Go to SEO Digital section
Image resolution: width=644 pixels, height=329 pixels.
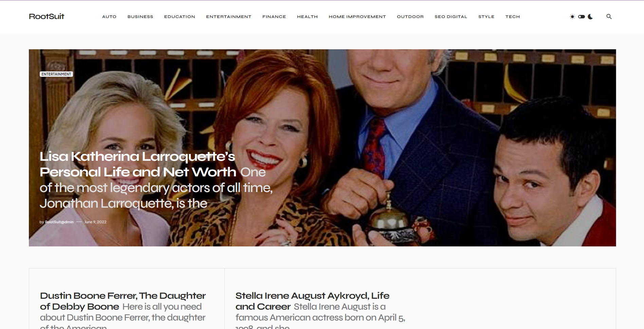click(451, 17)
